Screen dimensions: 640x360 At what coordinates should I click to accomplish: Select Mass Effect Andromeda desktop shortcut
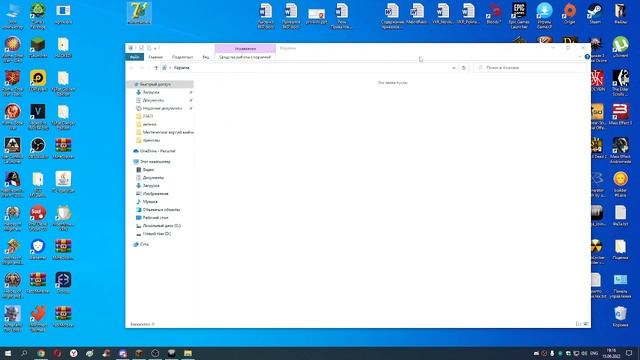coord(620,150)
